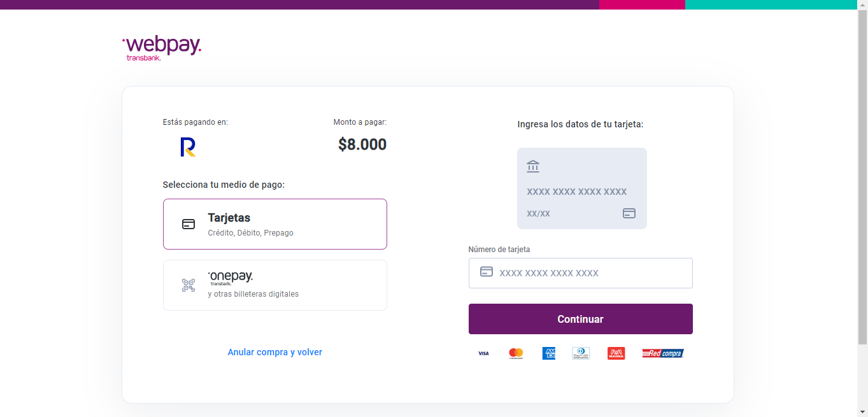Click the Mastercard logo

tap(516, 353)
